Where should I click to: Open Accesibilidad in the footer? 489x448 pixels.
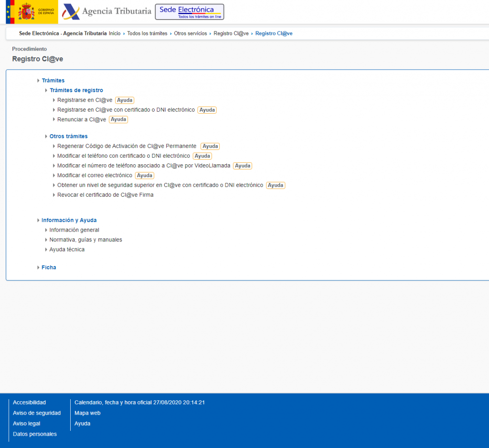29,403
